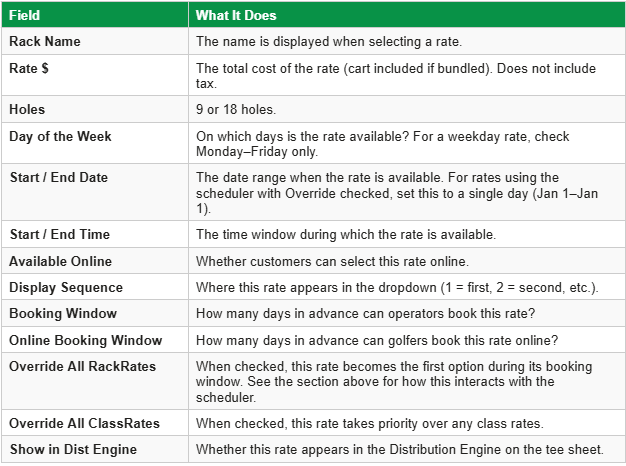
Task: Select the "Available Online" field cell
Action: 60,261
